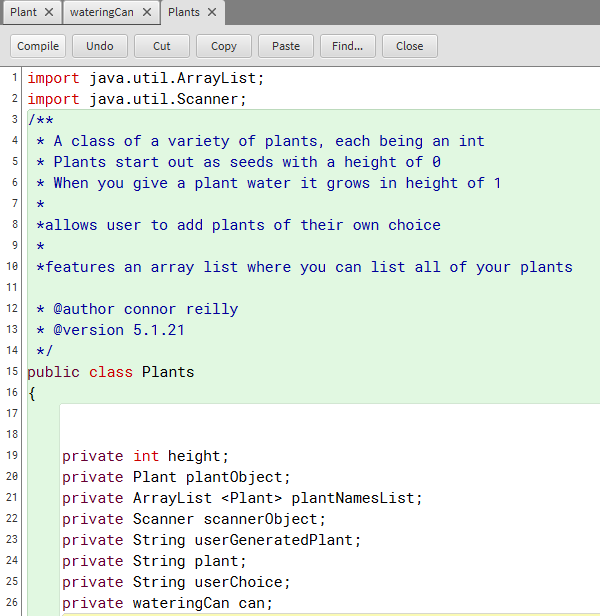Viewport: 600px width, 616px height.
Task: Click line number 26 in gutter
Action: [12, 602]
